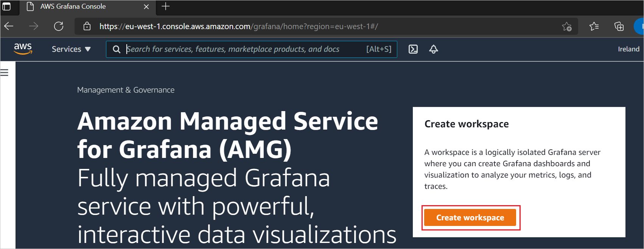Navigate back using the browser arrow
644x249 pixels.
tap(8, 26)
